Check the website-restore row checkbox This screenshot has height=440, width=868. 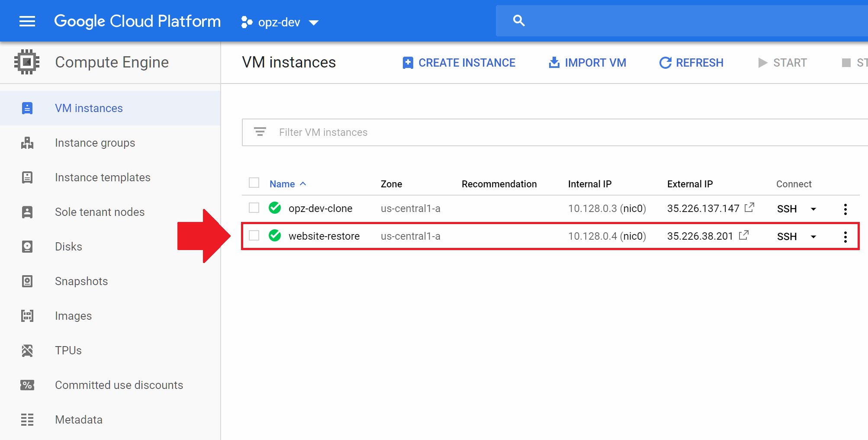[254, 236]
